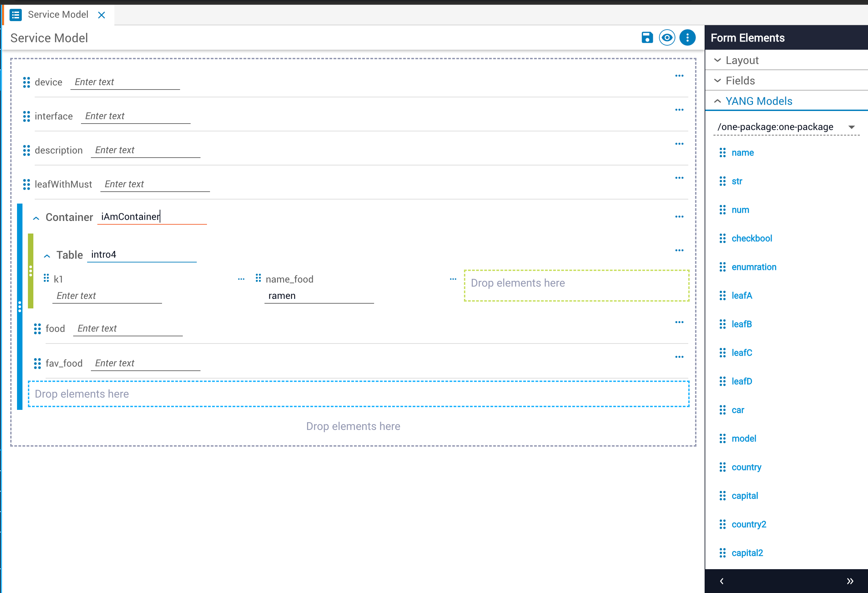Click three-dot menu beside name_food column
Screen dimensions: 868x593
coord(453,279)
